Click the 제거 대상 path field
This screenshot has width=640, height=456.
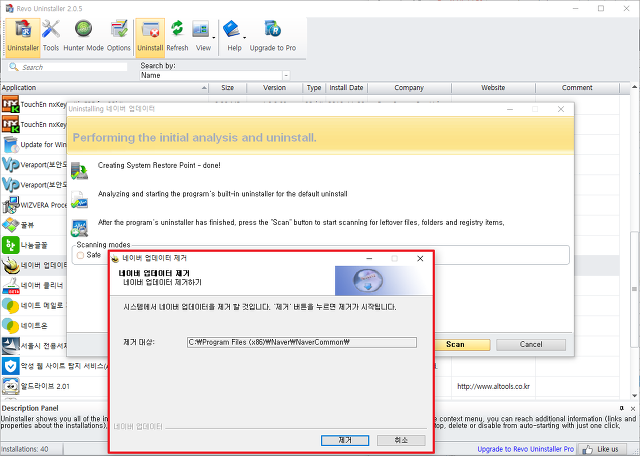click(302, 342)
